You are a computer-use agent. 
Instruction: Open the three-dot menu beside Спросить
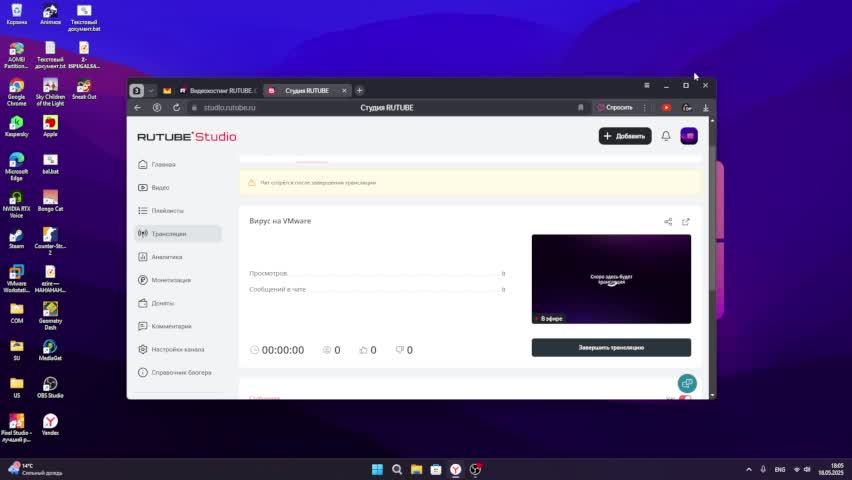pos(645,108)
